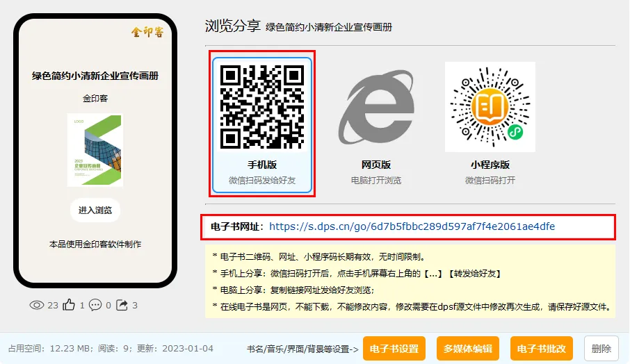Open the 多媒体编辑 button
The height and width of the screenshot is (364, 630).
[x=468, y=349]
